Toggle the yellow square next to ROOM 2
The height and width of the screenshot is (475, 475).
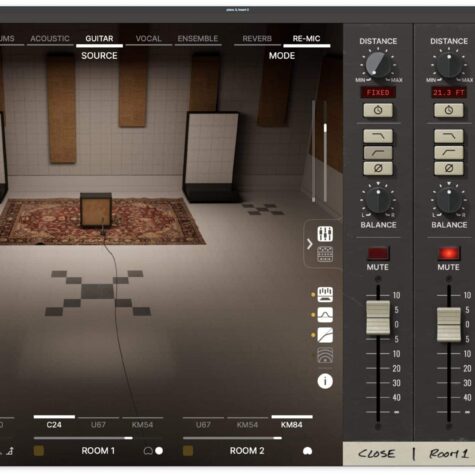point(188,451)
